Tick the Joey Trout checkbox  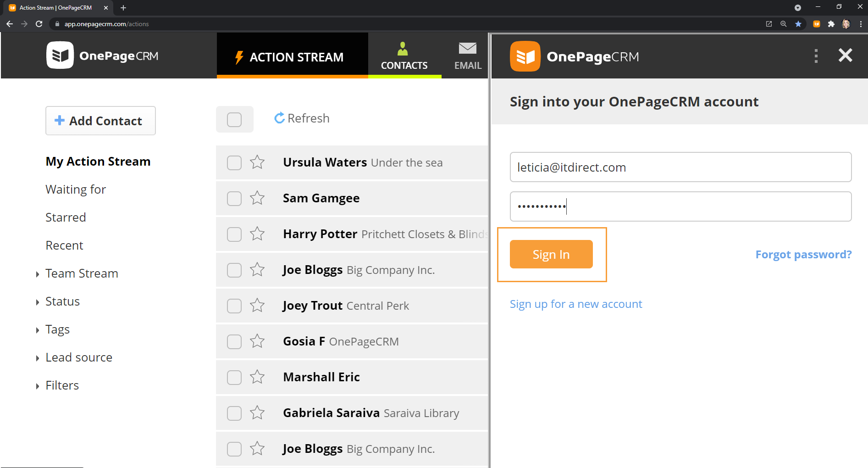pos(234,306)
